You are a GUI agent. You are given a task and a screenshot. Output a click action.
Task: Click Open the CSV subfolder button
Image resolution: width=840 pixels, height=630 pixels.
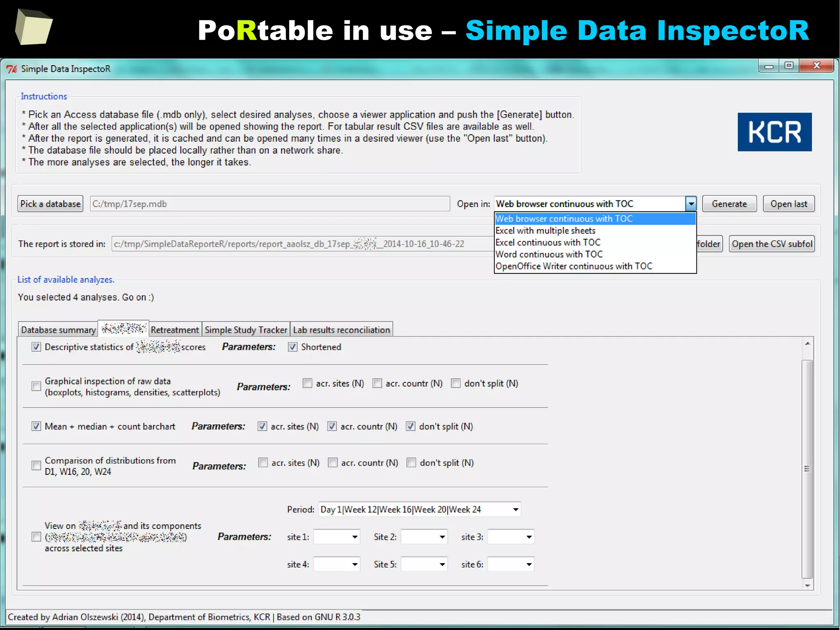[772, 244]
